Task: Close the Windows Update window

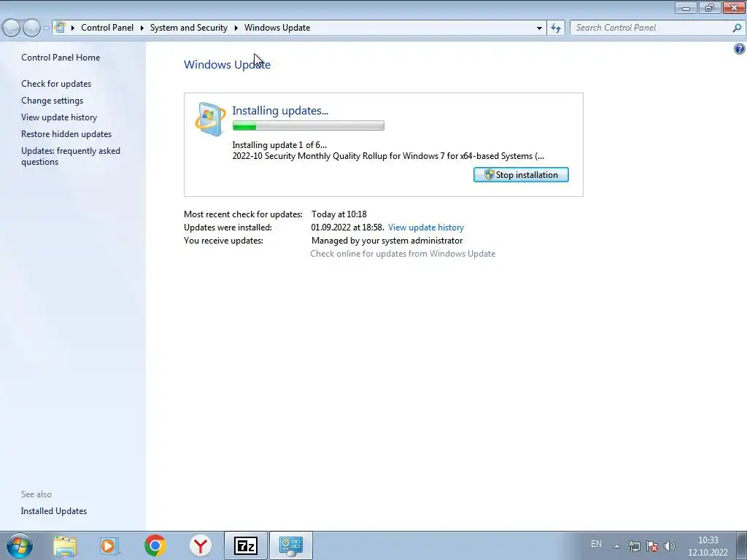Action: pyautogui.click(x=734, y=7)
